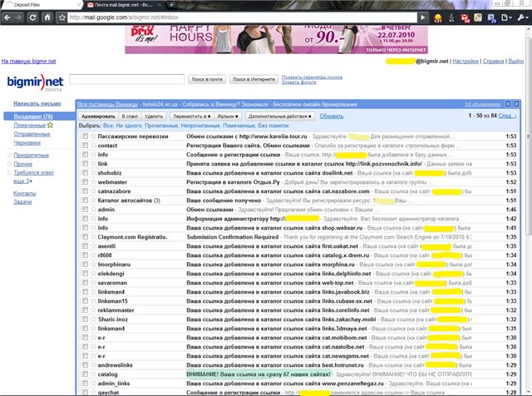Image resolution: width=532 pixels, height=396 pixels.
Task: Tick the checkbox for Пассажирские перевозки email
Action: point(84,136)
